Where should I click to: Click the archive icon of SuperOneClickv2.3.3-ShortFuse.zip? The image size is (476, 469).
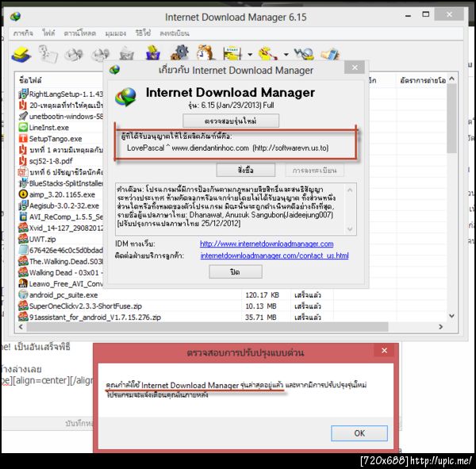point(23,306)
